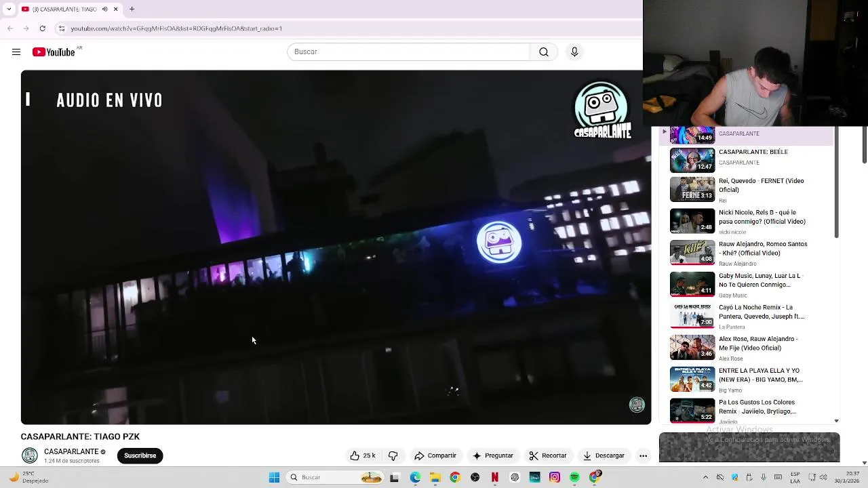Screen dimensions: 868x488
Task: Open a new browser tab
Action: 132,9
